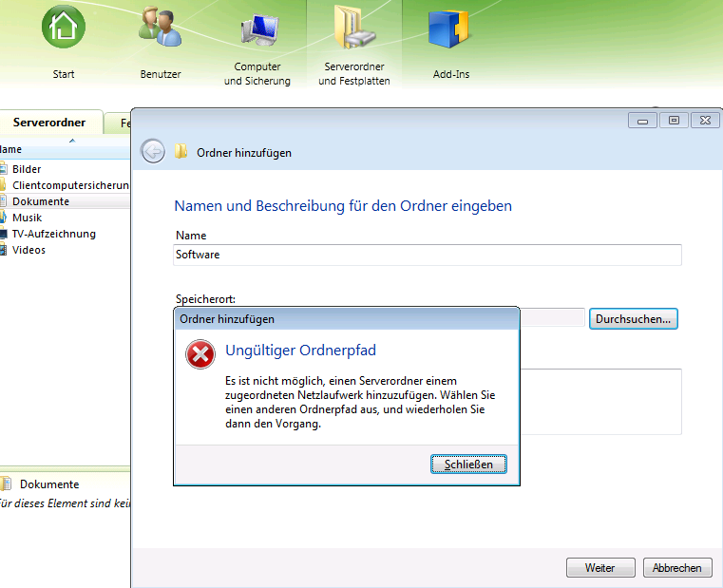Select the Musik folder

tap(27, 218)
